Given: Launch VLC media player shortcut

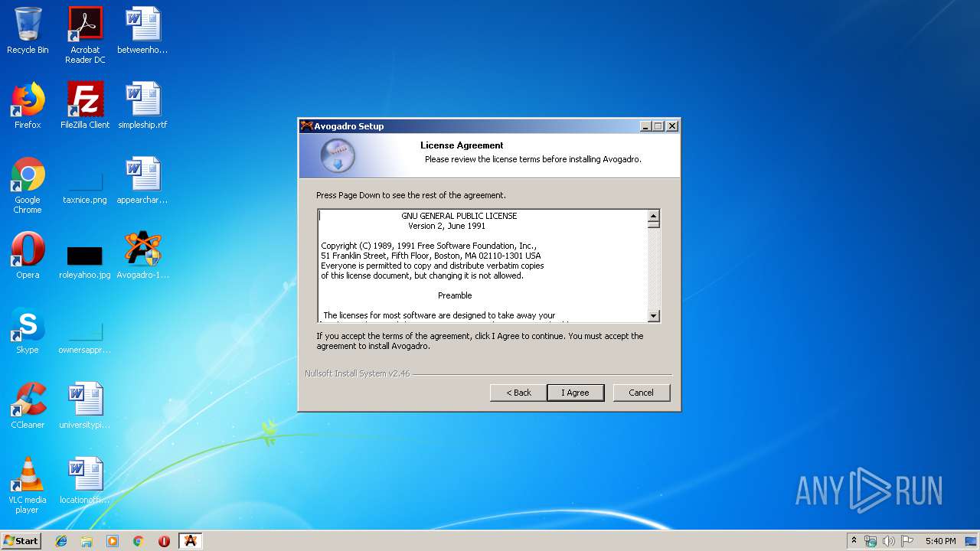Looking at the screenshot, I should pos(28,485).
